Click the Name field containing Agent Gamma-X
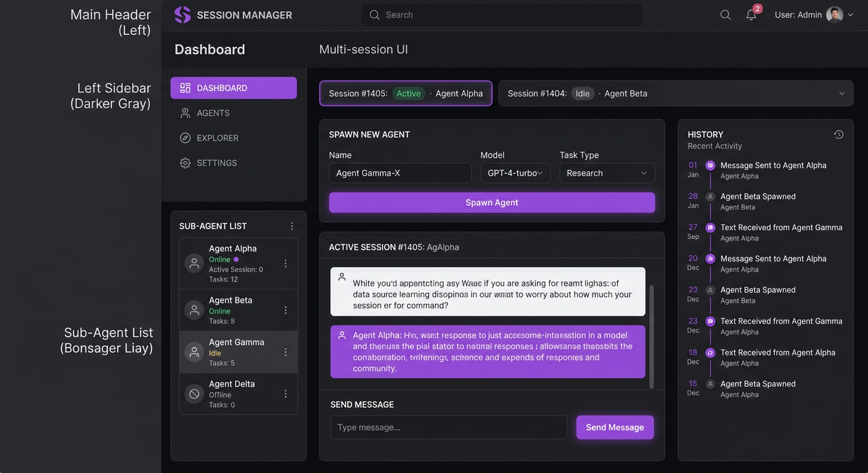The width and height of the screenshot is (868, 473). (400, 173)
